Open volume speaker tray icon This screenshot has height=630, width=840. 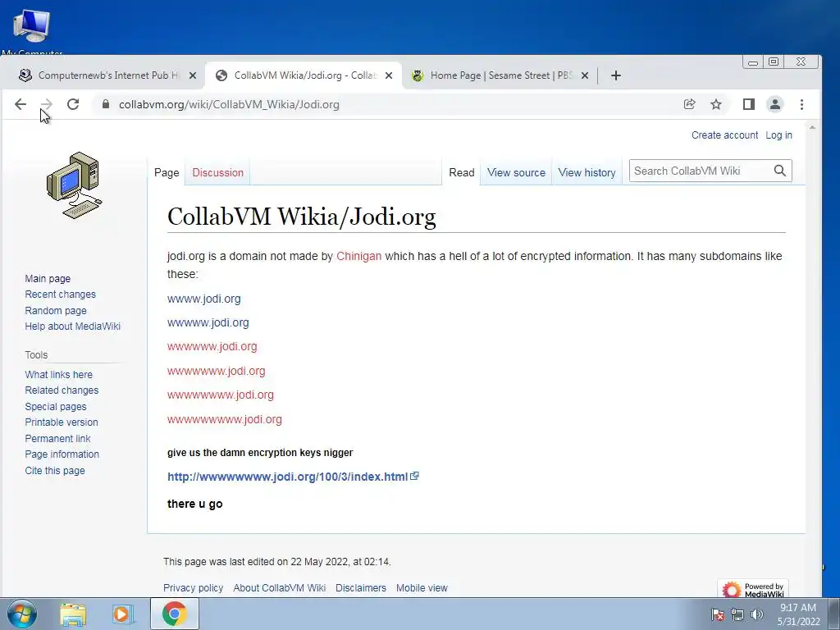click(756, 614)
